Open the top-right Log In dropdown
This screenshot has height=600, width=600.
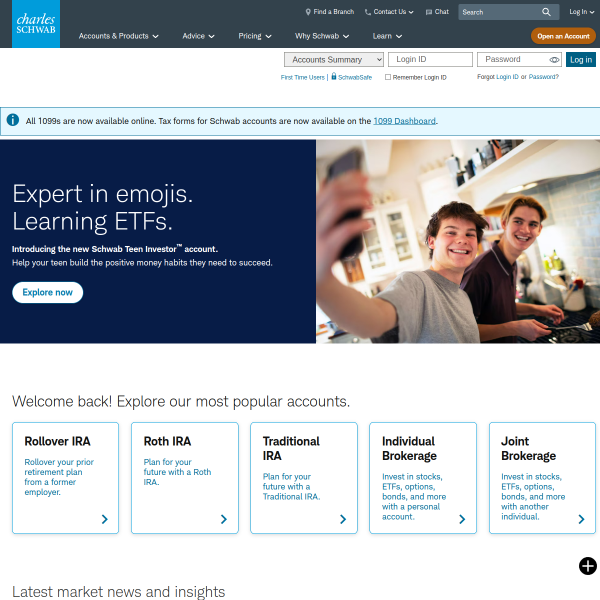coord(582,12)
